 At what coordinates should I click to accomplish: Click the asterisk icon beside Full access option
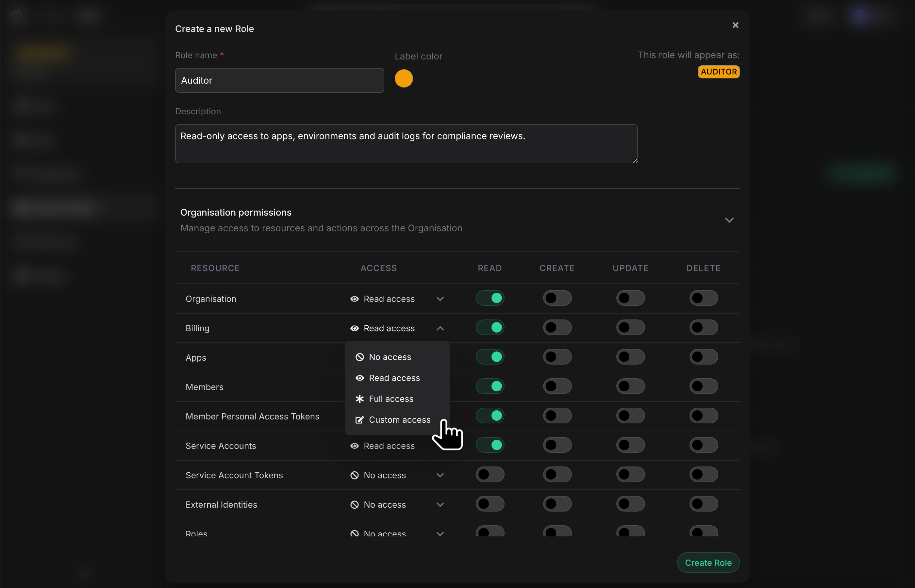360,399
